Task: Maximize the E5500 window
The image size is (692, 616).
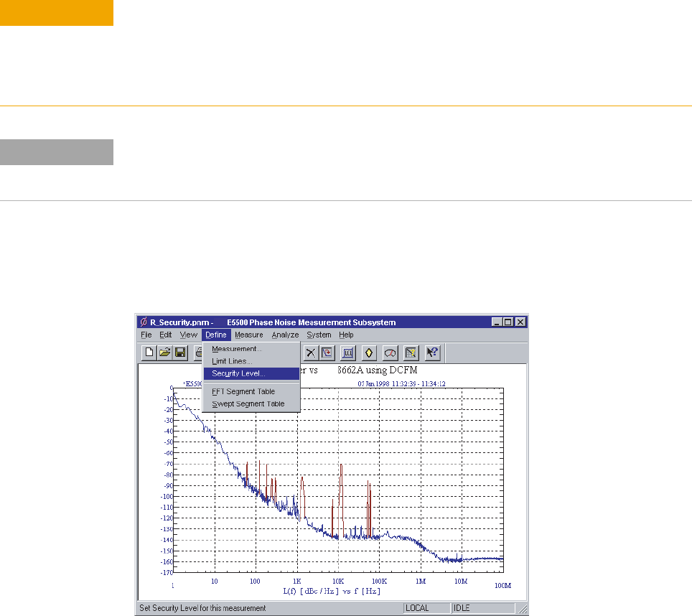Action: tap(508, 322)
